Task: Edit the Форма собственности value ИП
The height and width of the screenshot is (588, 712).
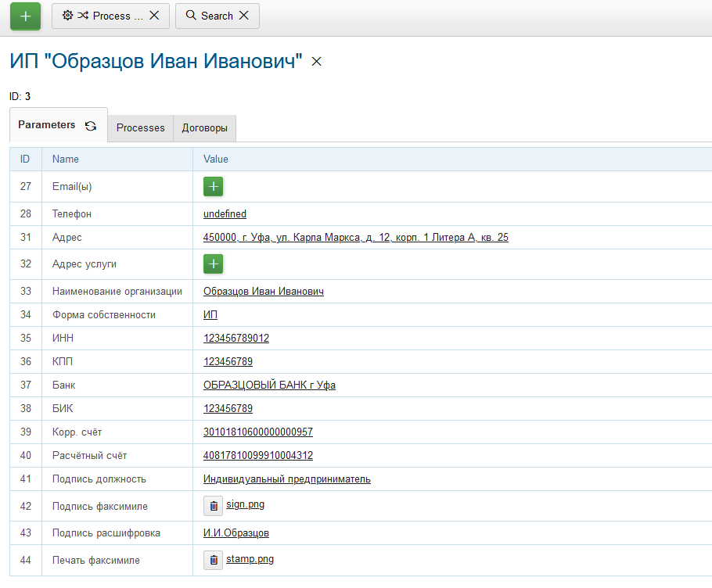Action: (210, 314)
